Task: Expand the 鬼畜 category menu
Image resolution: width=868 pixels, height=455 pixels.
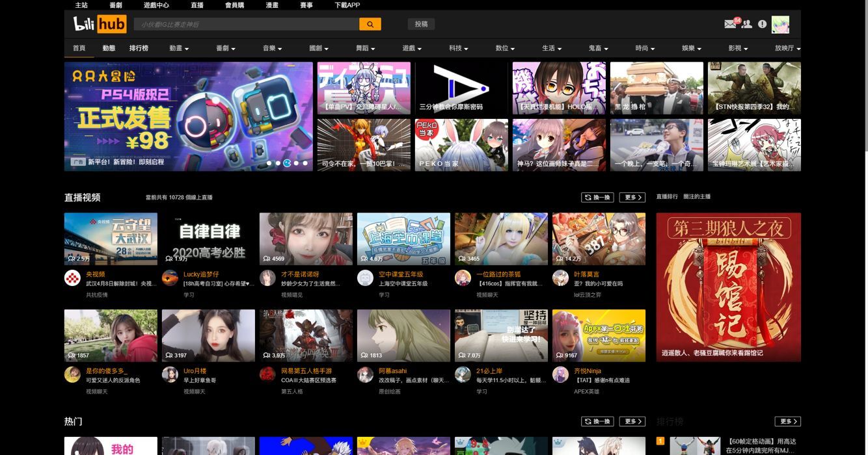Action: pos(598,47)
